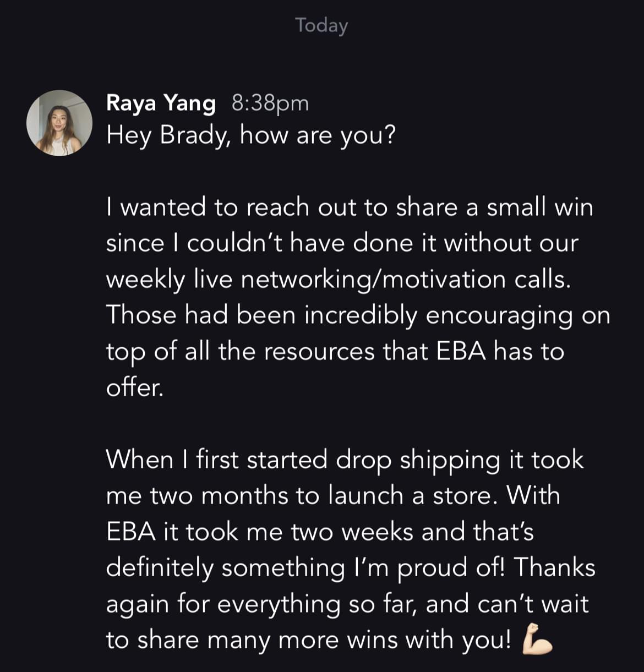Click the word "Thanks" after "proud of!"
The image size is (644, 672).
(x=555, y=567)
